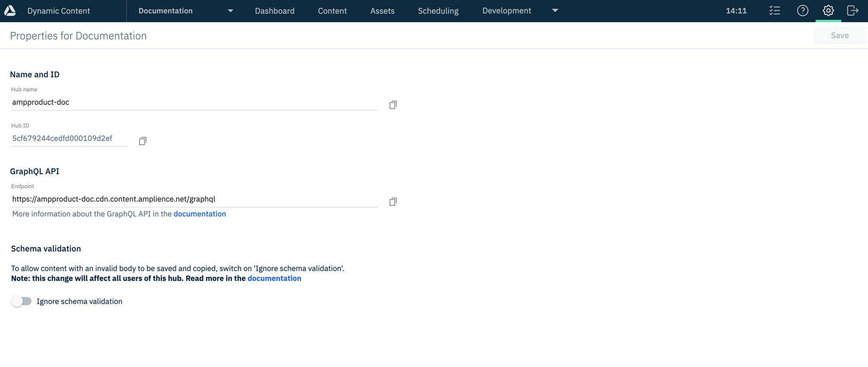Open the task list checklist icon
This screenshot has height=367, width=868.
coord(775,11)
